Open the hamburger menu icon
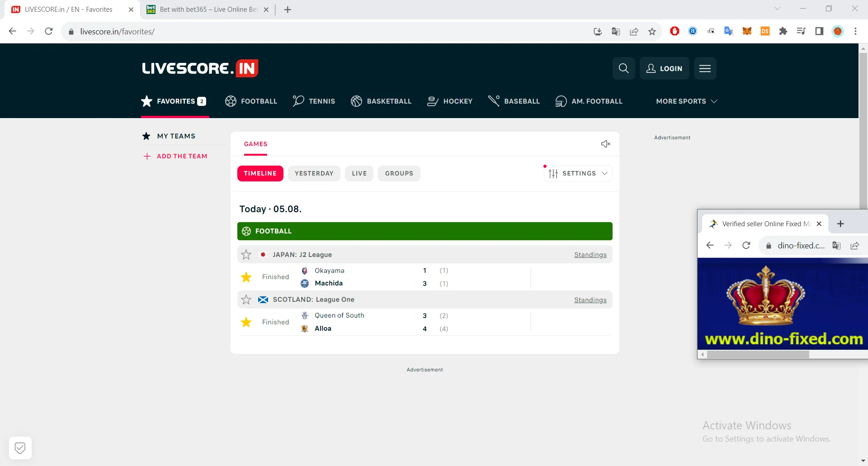This screenshot has width=868, height=466. 705,68
